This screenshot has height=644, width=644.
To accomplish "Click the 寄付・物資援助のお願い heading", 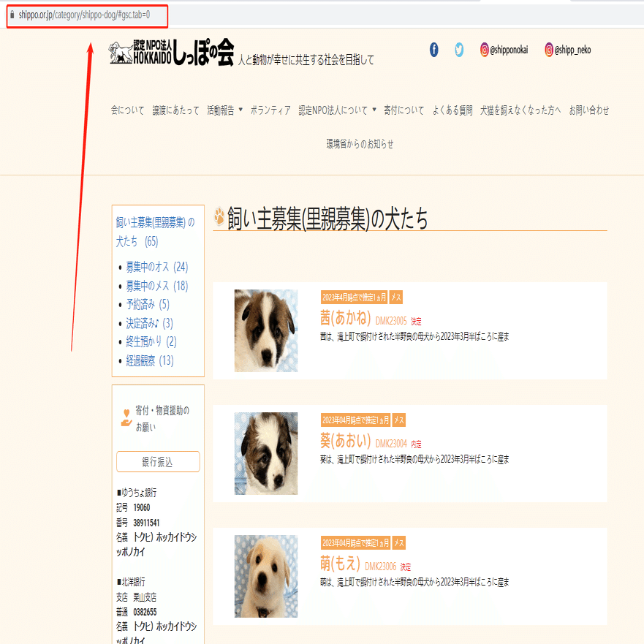I will (162, 419).
